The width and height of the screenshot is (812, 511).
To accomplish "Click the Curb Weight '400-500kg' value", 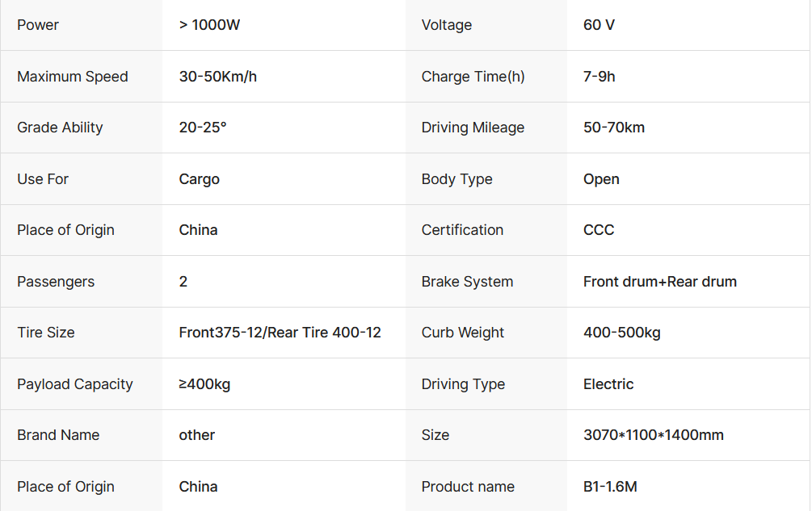I will (621, 333).
